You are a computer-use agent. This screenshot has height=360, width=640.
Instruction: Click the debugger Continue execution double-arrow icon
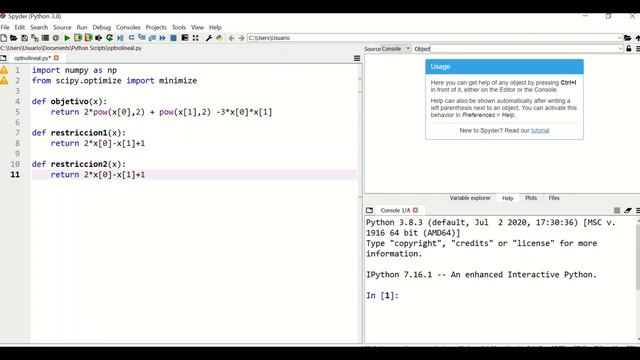(162, 38)
